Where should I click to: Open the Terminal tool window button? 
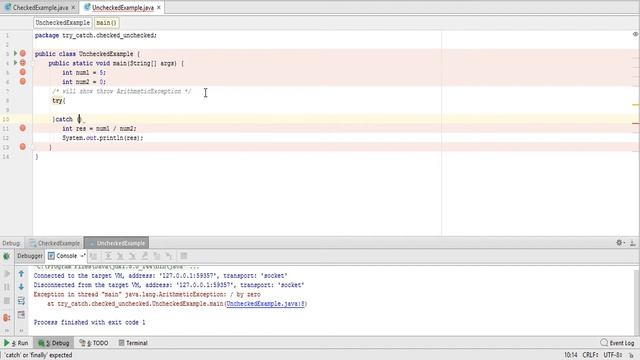[133, 343]
